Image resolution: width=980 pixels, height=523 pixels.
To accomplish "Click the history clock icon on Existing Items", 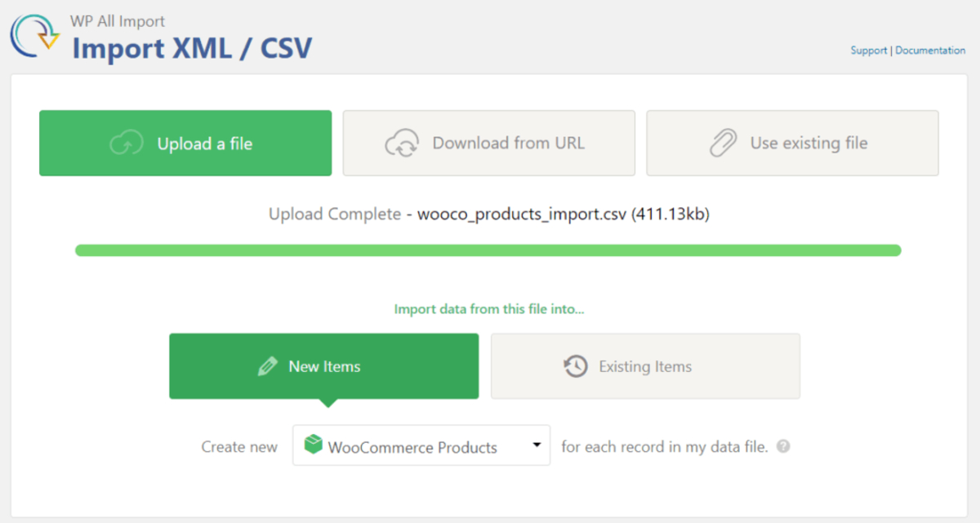I will click(x=576, y=366).
